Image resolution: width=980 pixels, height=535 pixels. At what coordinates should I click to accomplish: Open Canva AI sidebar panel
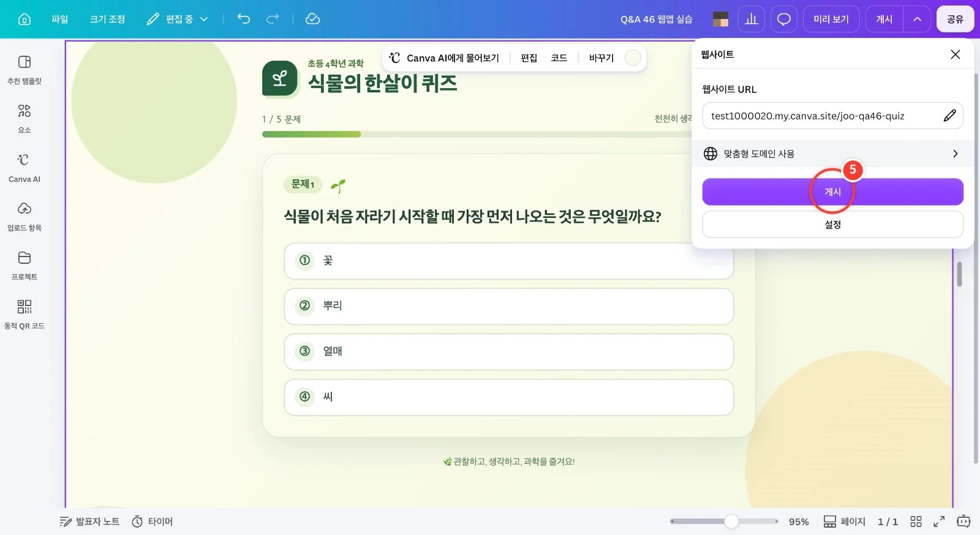(x=24, y=168)
